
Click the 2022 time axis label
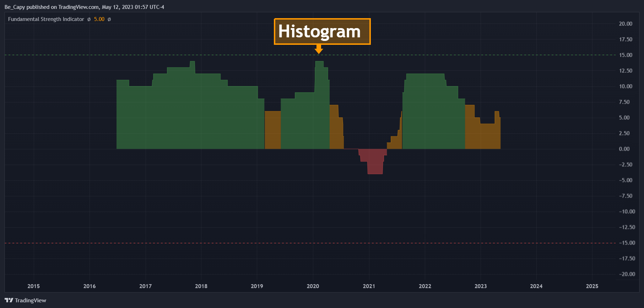point(425,286)
